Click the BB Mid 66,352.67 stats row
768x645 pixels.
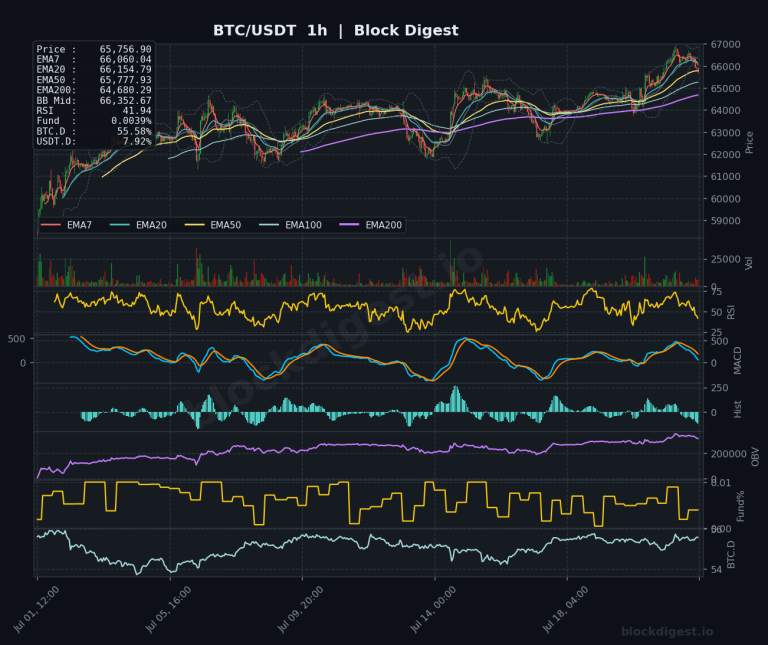pos(94,100)
